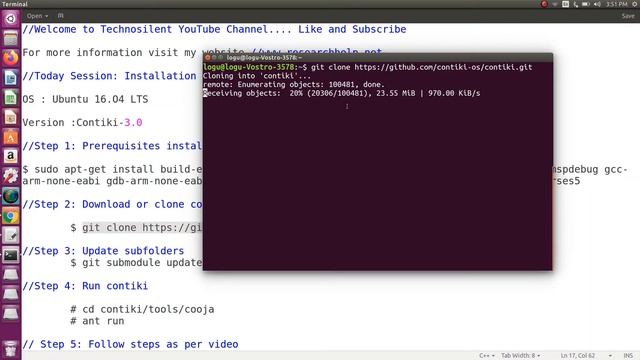640x360 pixels.
Task: Toggle INS insert mode in the status bar
Action: click(628, 356)
